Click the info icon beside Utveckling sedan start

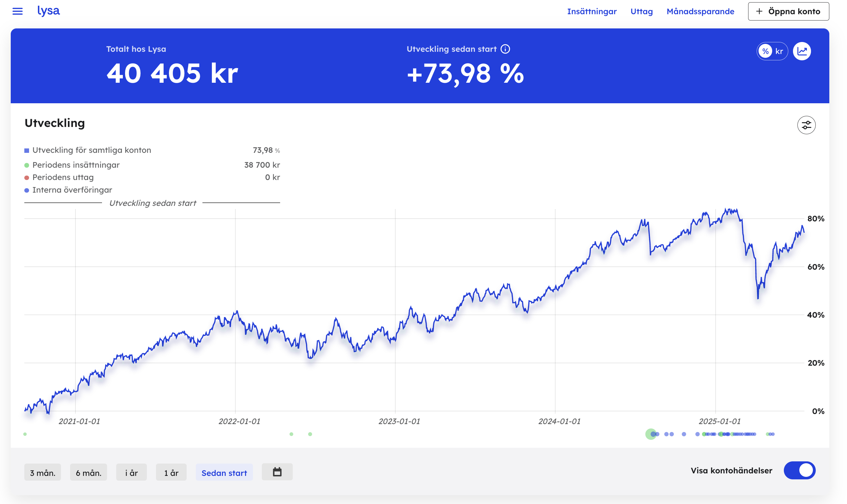click(505, 49)
